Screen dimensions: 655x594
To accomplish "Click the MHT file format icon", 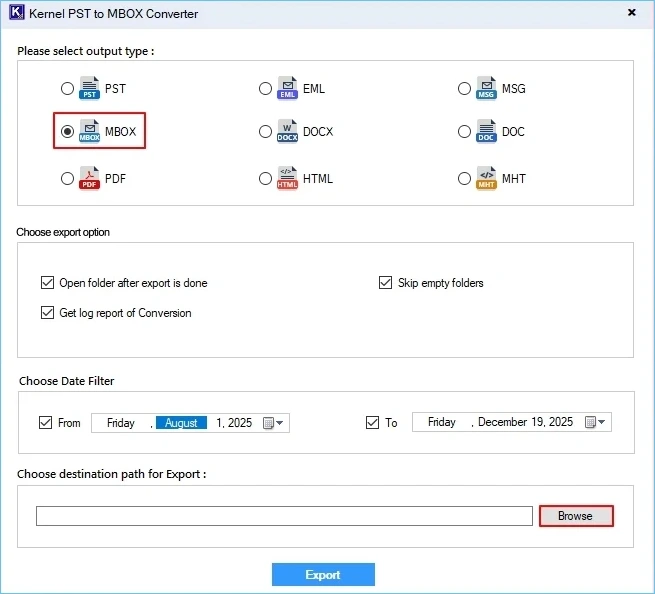I will tap(486, 178).
